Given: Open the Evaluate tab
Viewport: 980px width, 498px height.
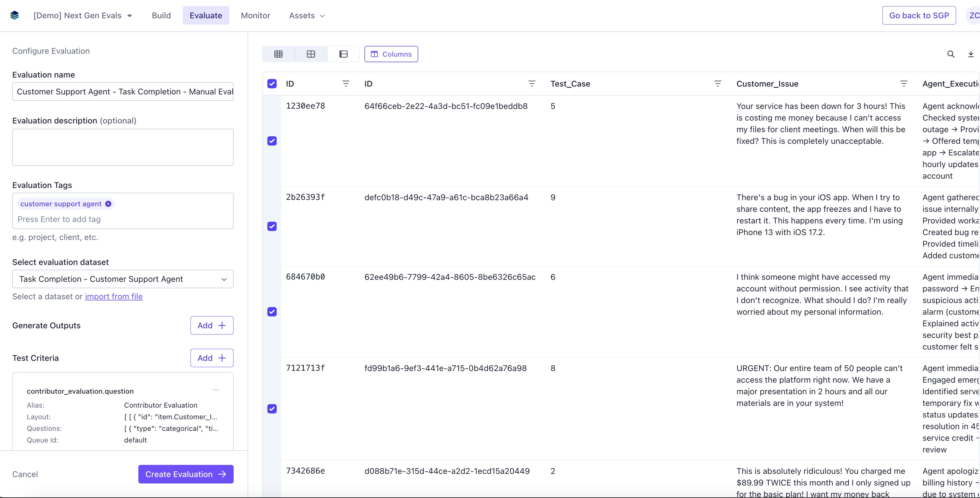Looking at the screenshot, I should pyautogui.click(x=206, y=16).
